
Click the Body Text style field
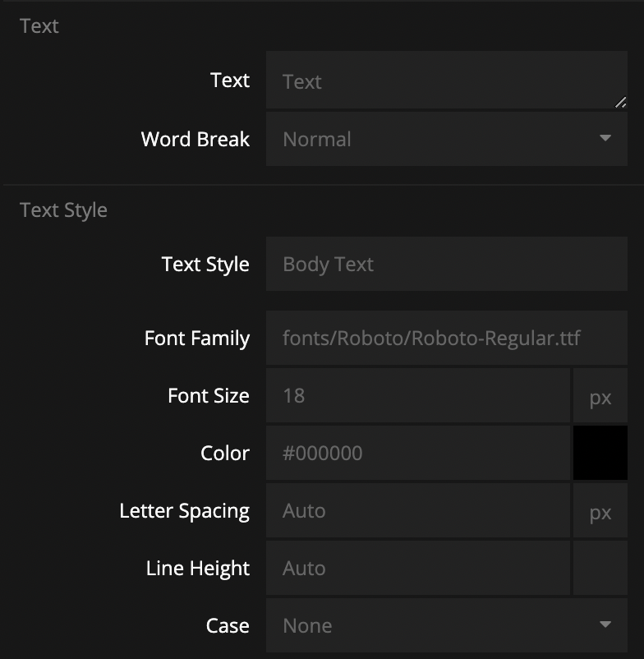tap(446, 264)
